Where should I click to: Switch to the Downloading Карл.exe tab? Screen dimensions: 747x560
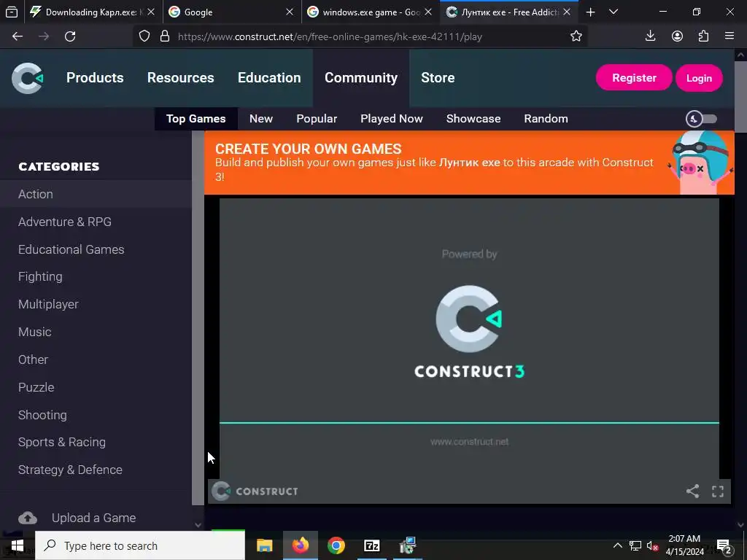[x=90, y=12]
